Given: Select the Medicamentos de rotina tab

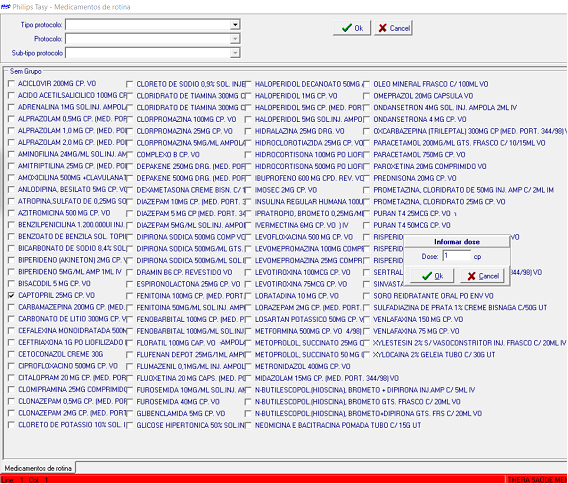Looking at the screenshot, I should [x=38, y=468].
